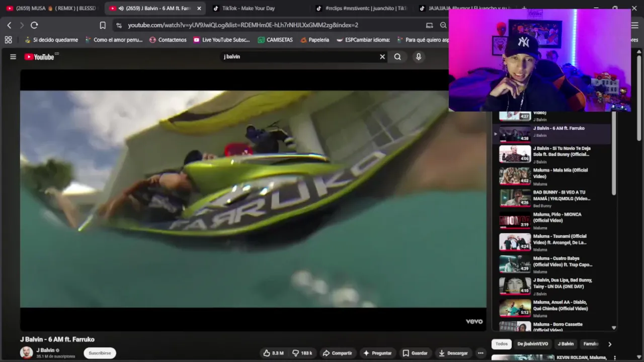Image resolution: width=644 pixels, height=362 pixels.
Task: Open 'Para qué quiero asp...' bookmark
Action: pos(423,40)
